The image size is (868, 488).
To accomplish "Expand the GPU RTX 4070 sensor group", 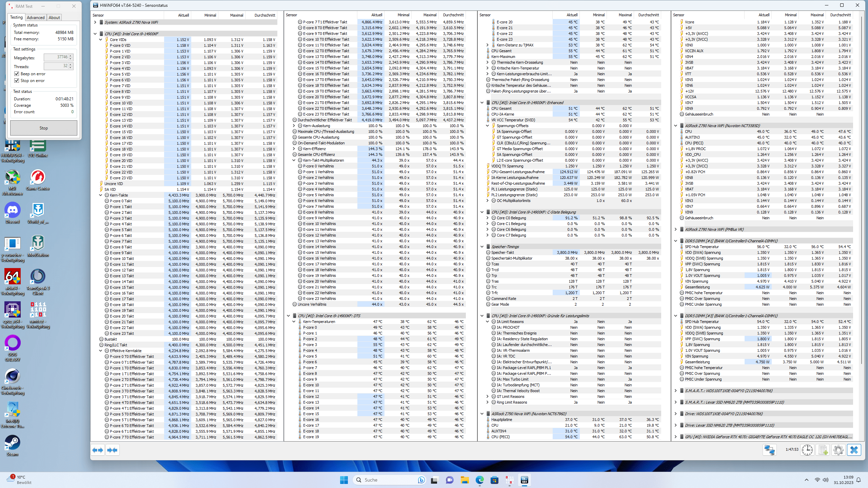I will click(x=675, y=437).
